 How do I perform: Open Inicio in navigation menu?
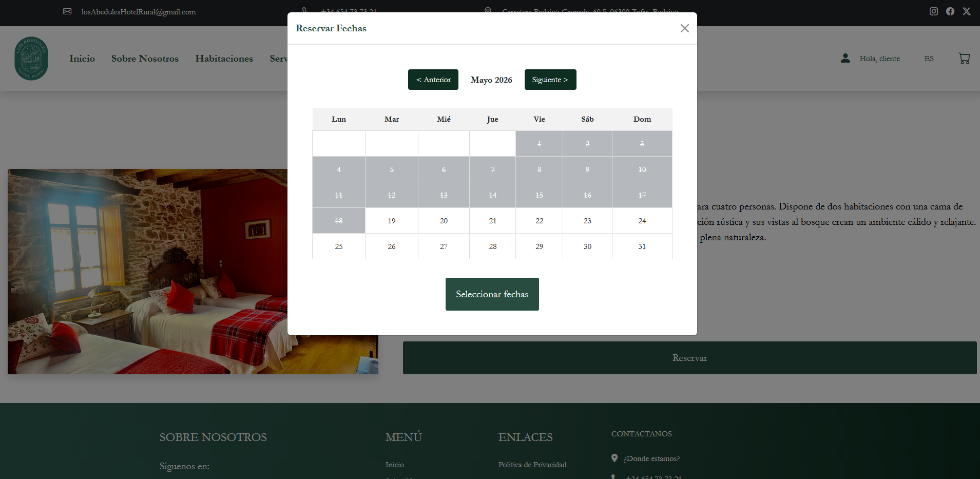[82, 59]
